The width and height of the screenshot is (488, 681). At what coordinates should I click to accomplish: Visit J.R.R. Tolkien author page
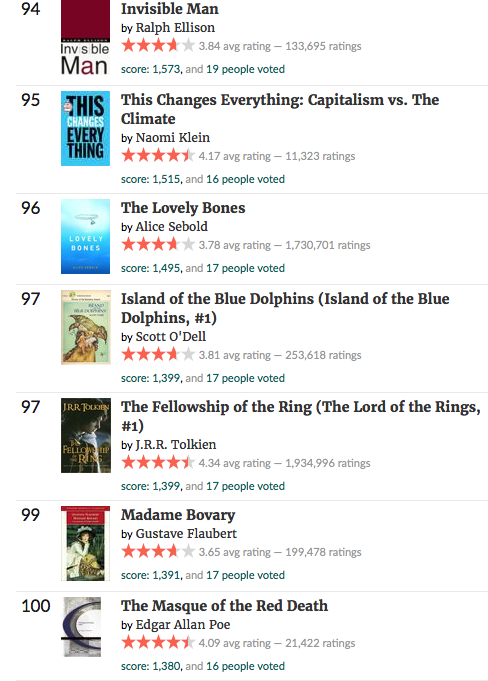coord(176,445)
